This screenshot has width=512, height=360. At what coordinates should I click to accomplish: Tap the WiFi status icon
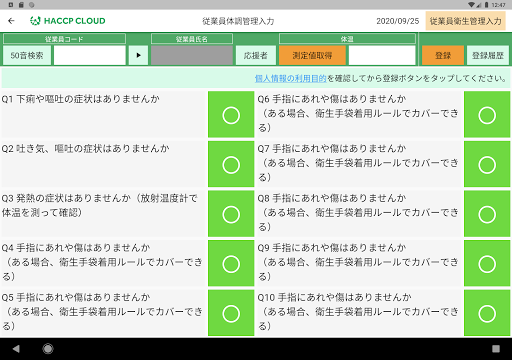click(x=471, y=5)
